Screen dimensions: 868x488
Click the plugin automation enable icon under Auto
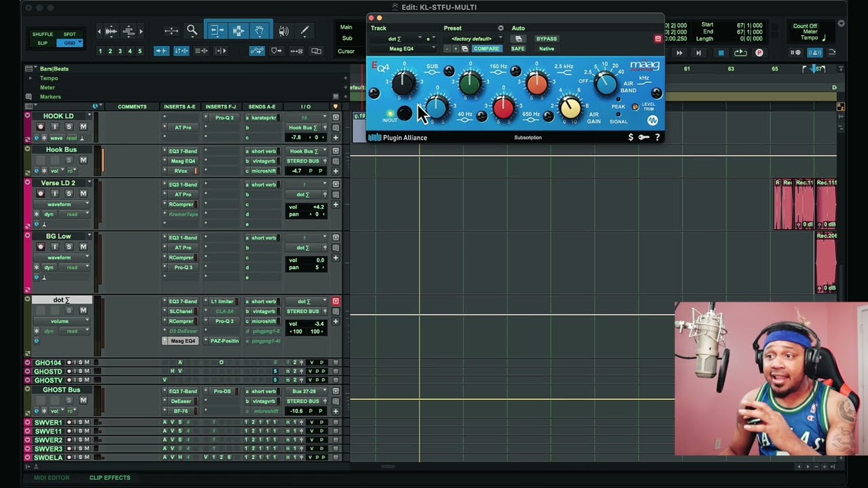coord(519,39)
